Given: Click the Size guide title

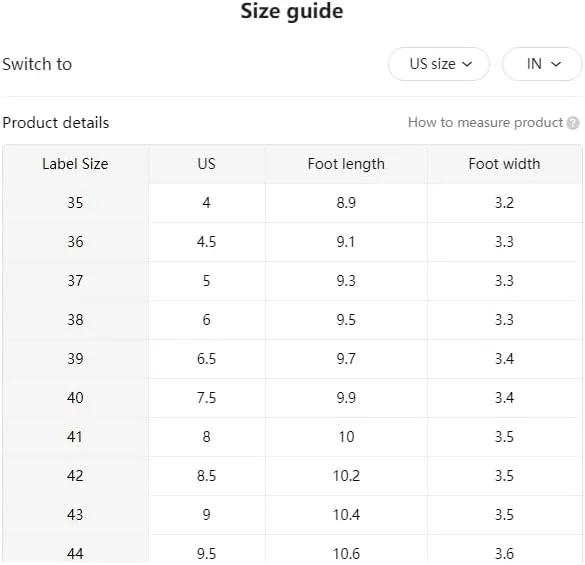Looking at the screenshot, I should 292,11.
